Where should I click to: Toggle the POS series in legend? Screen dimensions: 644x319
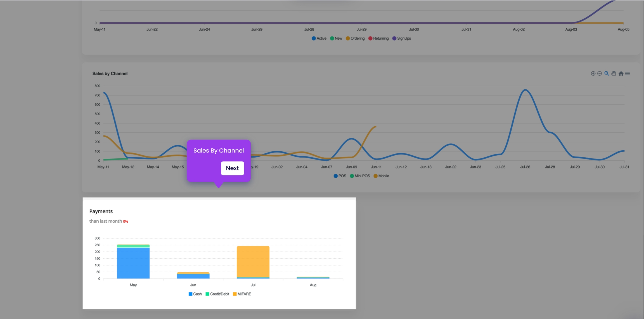[x=340, y=176]
